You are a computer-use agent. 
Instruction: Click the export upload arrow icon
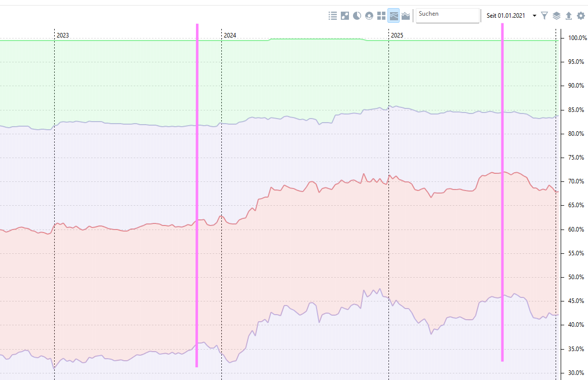(x=569, y=16)
